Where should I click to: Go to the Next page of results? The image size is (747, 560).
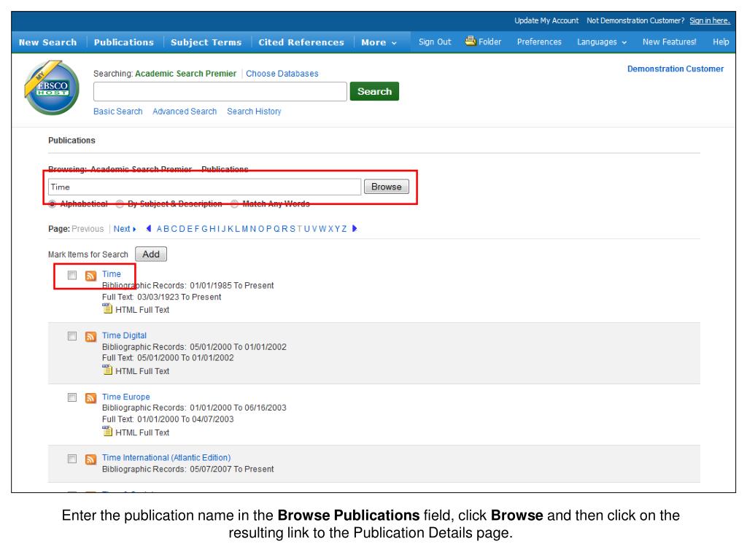tap(124, 229)
